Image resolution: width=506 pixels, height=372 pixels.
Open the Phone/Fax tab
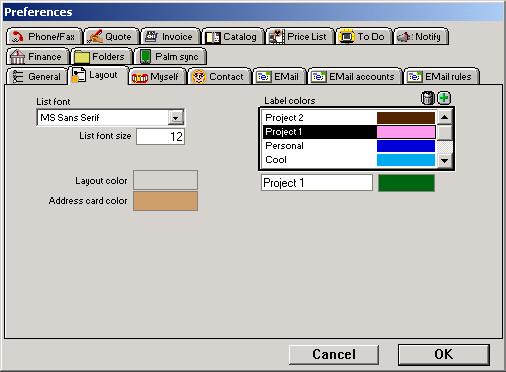(44, 36)
